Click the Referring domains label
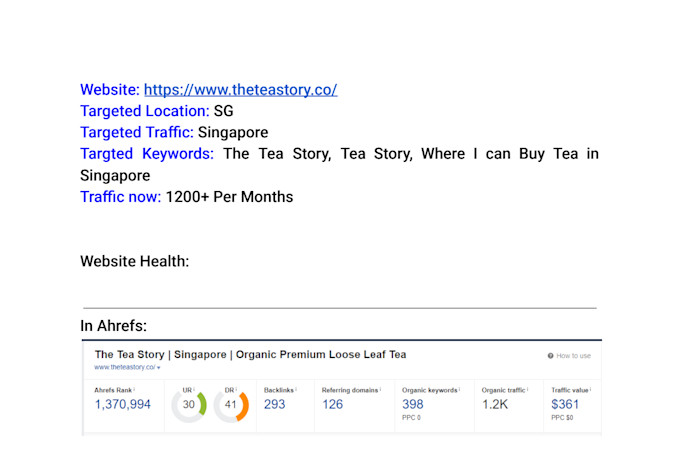680x459 pixels. click(x=350, y=390)
